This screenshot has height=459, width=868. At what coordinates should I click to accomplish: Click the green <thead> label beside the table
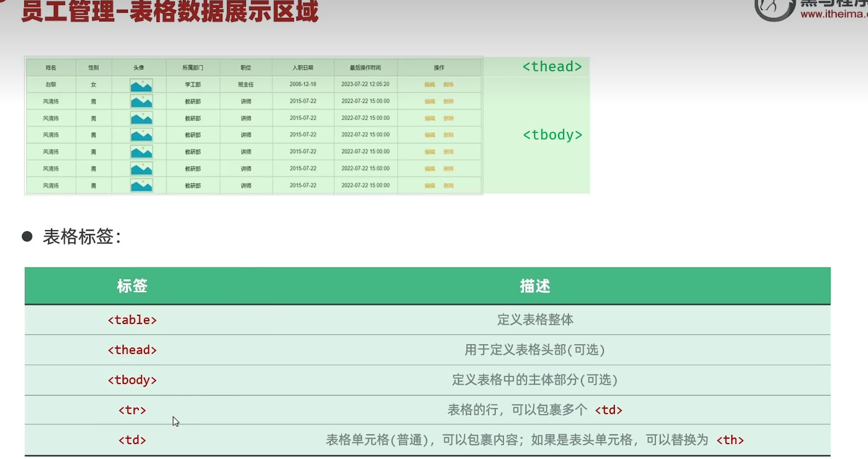click(x=552, y=66)
